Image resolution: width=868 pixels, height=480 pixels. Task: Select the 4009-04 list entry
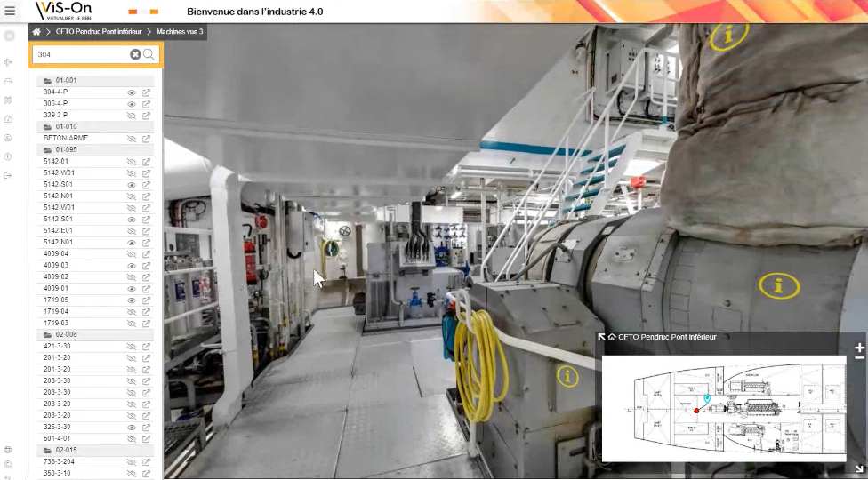(56, 254)
